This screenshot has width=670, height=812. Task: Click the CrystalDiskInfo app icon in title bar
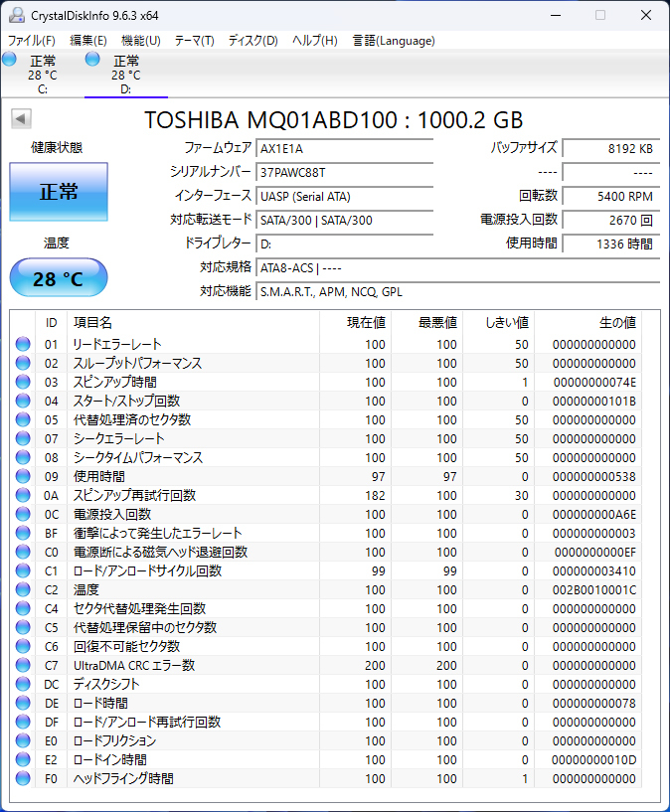(x=17, y=15)
